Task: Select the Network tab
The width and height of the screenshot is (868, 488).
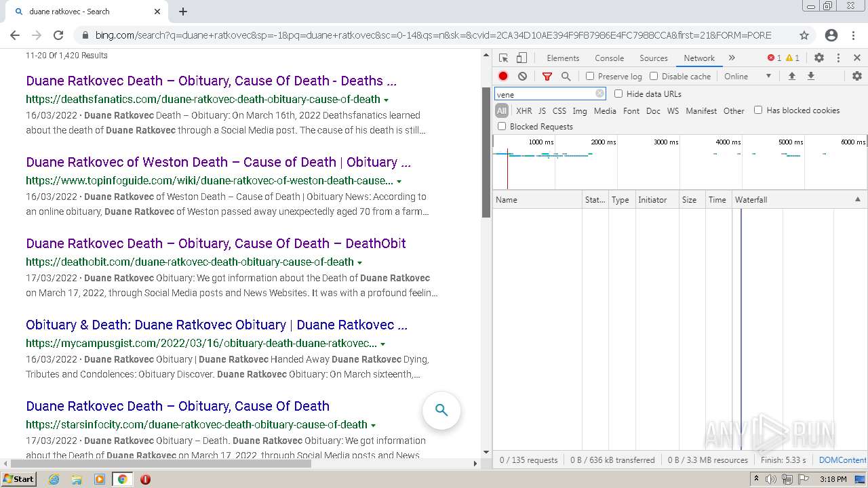Action: pyautogui.click(x=699, y=58)
